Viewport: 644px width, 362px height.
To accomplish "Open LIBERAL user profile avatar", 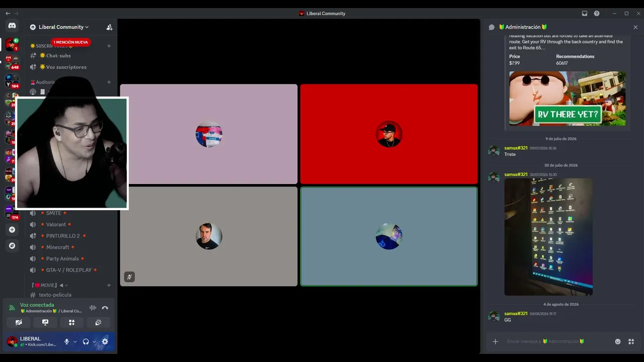I will pyautogui.click(x=12, y=342).
